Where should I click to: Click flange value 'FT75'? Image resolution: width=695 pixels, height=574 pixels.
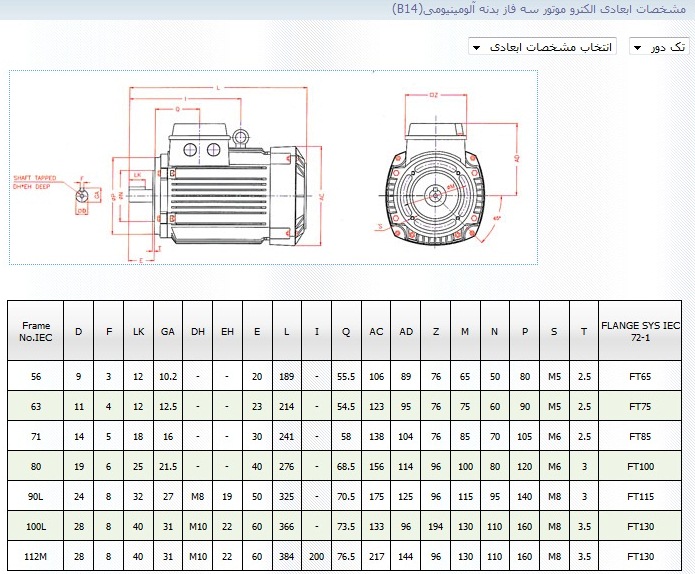click(x=640, y=406)
